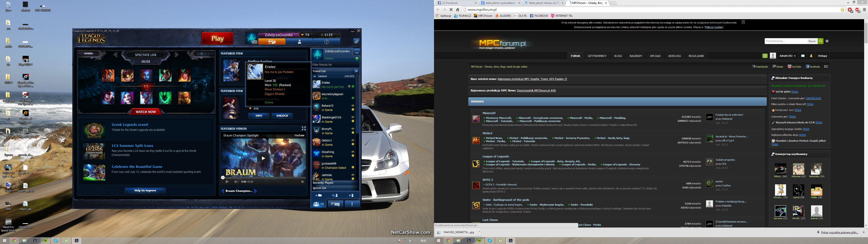Spectate BronyPL via eye icon
This screenshot has width=868, height=244.
(353, 129)
